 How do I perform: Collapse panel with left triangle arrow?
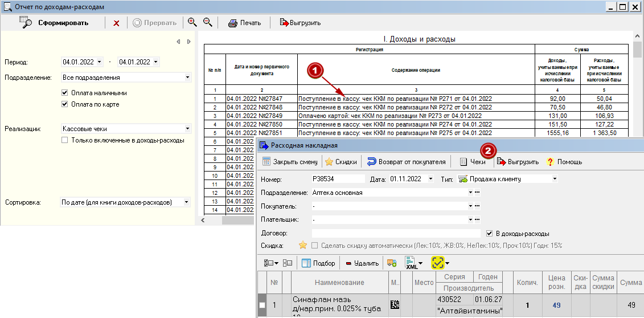(x=178, y=42)
